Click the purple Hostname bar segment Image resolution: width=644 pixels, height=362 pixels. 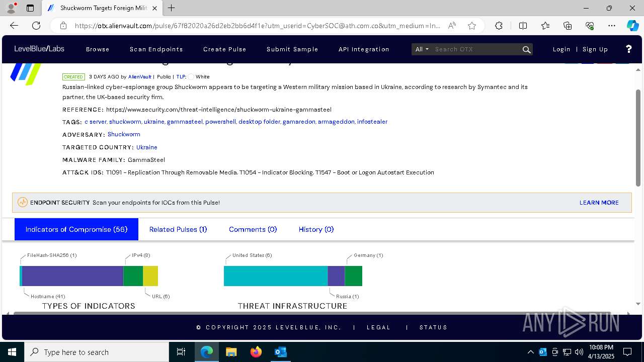click(73, 276)
